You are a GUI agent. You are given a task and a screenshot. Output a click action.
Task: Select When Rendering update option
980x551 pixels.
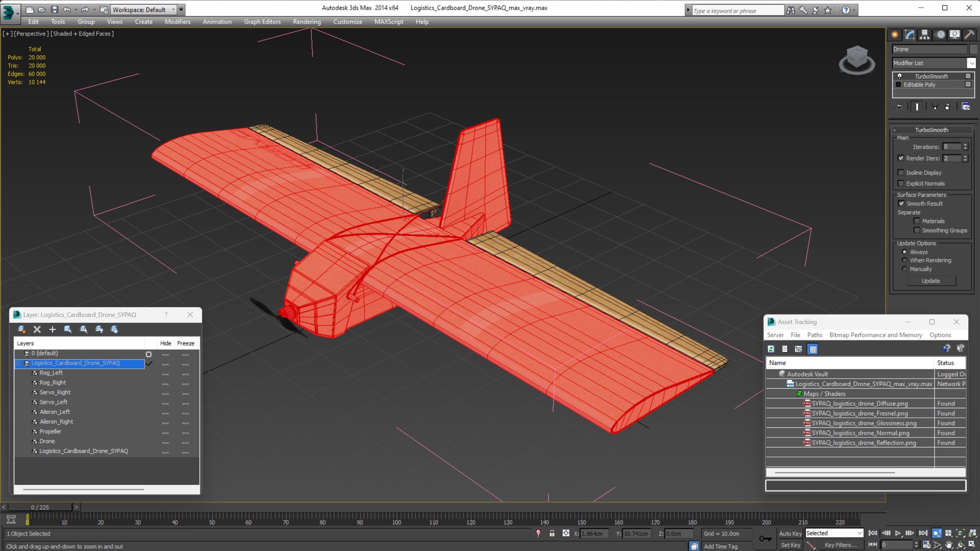click(905, 260)
